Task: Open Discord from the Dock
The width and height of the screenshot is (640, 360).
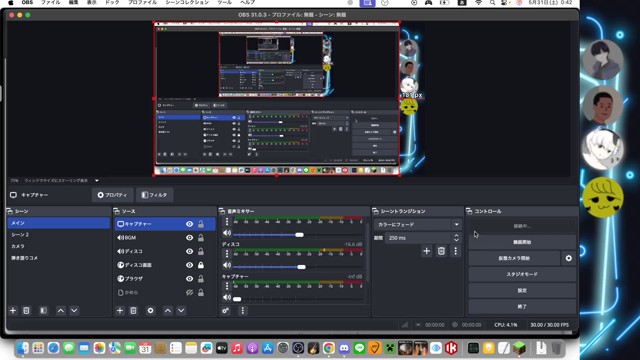Action: pos(344,348)
